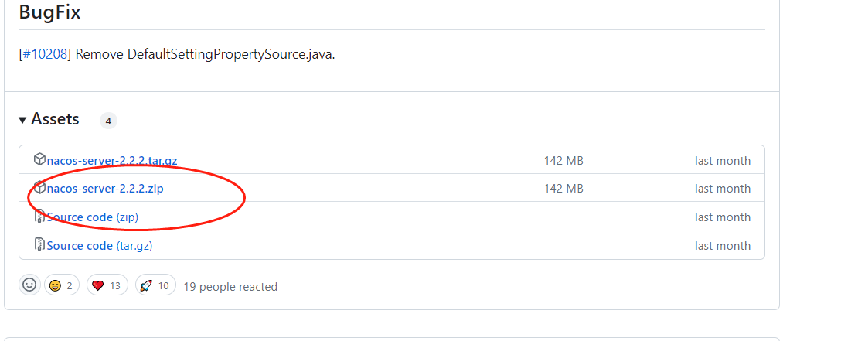Click the 142 MB size of nacos-server-2.2.2.zip
Screen dimensions: 868x341
(563, 189)
